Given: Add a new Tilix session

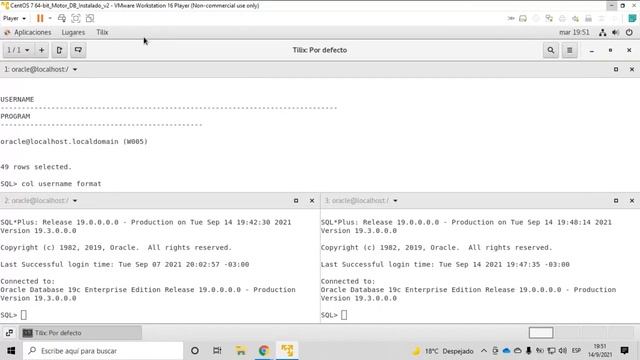Looking at the screenshot, I should click(x=41, y=50).
